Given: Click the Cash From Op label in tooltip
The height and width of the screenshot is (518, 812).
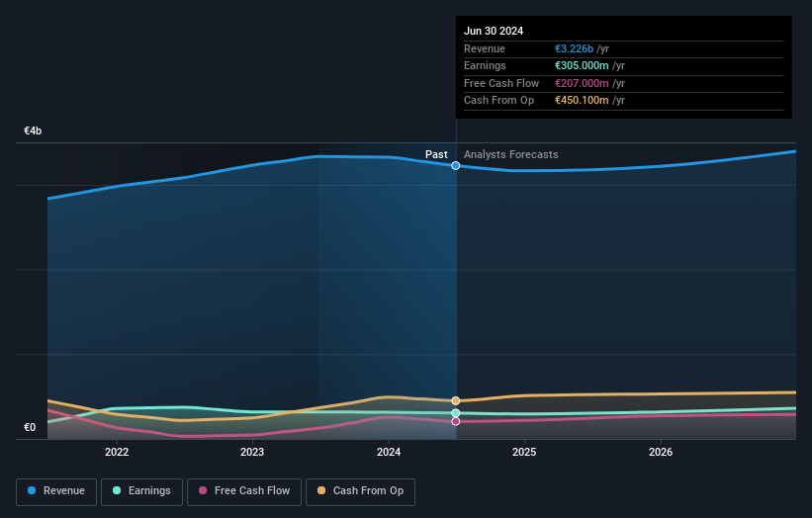Looking at the screenshot, I should (498, 101).
